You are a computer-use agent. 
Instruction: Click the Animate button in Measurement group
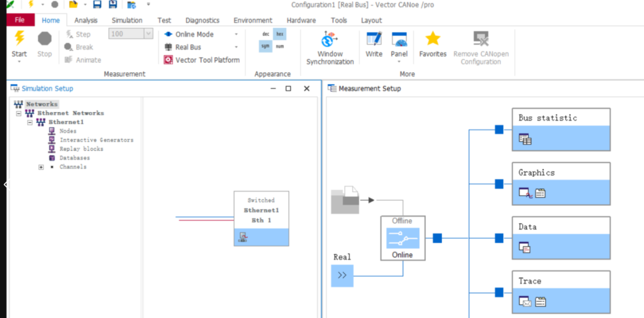(82, 60)
